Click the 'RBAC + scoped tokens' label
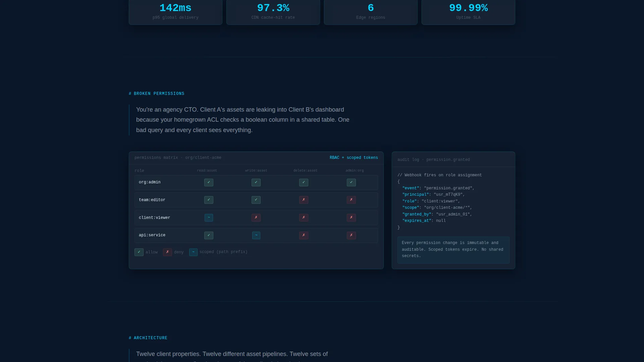 point(354,158)
